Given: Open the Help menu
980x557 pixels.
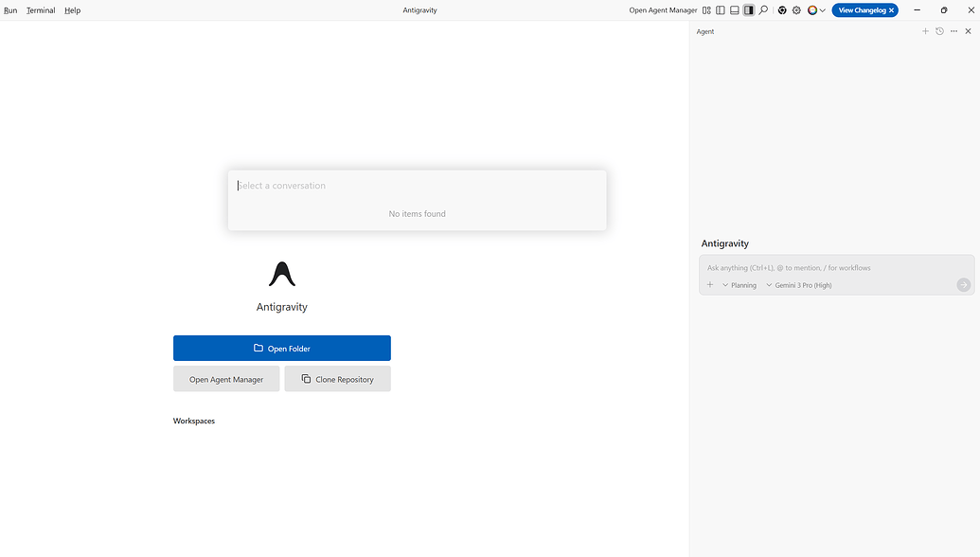Looking at the screenshot, I should [x=73, y=10].
